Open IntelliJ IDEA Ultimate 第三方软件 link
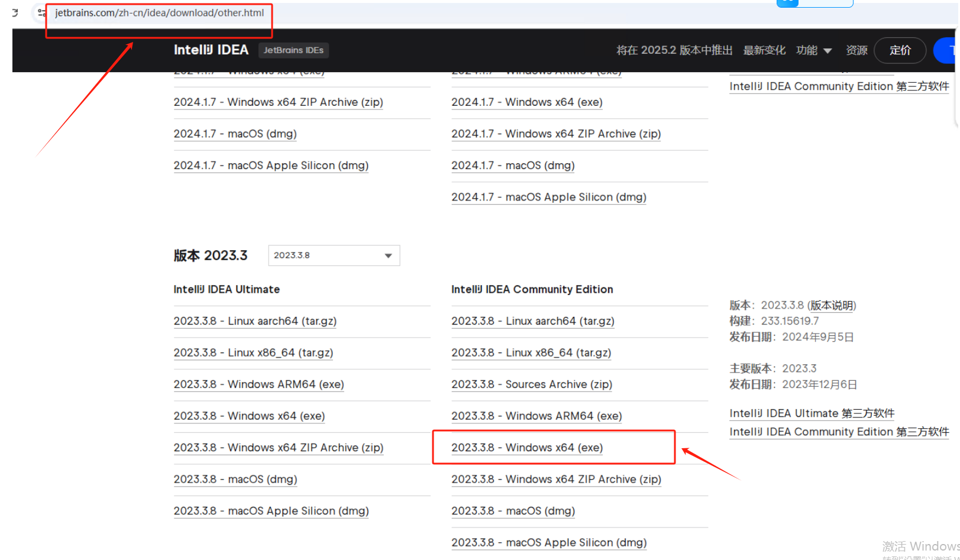 point(812,413)
